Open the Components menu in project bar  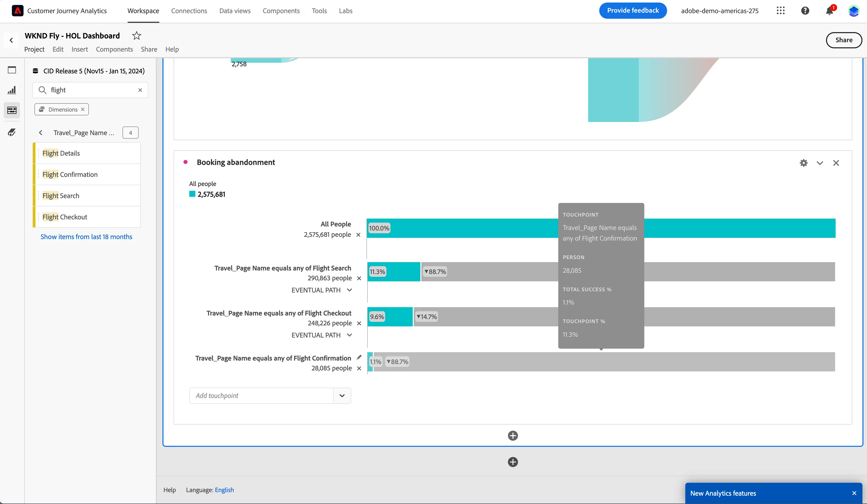[x=114, y=49]
